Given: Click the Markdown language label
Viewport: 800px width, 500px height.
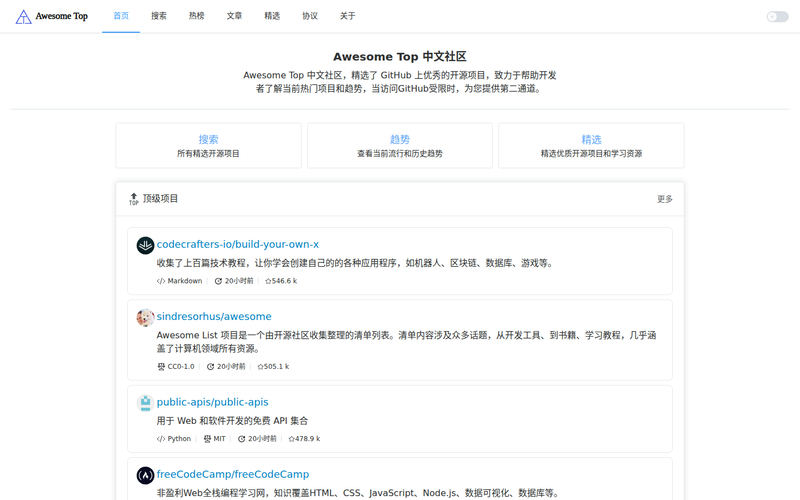Looking at the screenshot, I should tap(185, 281).
